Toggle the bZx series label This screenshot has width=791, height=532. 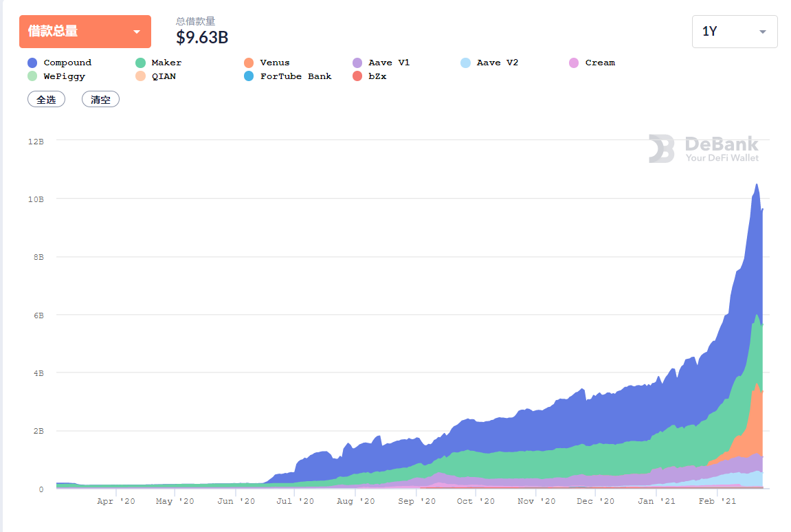[x=377, y=76]
